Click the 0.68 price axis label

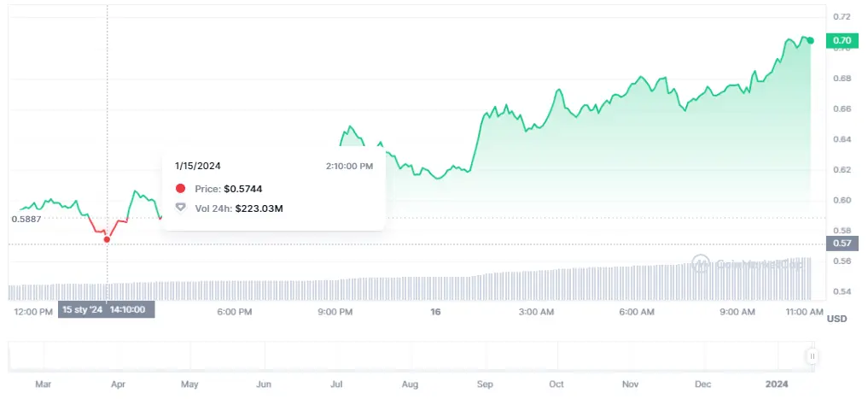tap(842, 78)
